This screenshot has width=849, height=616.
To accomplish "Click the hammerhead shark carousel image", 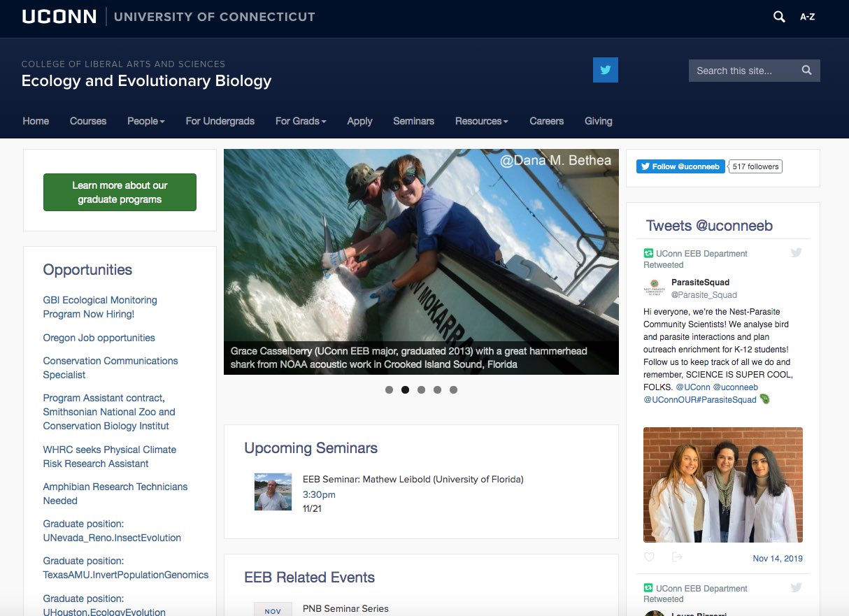I will (421, 262).
